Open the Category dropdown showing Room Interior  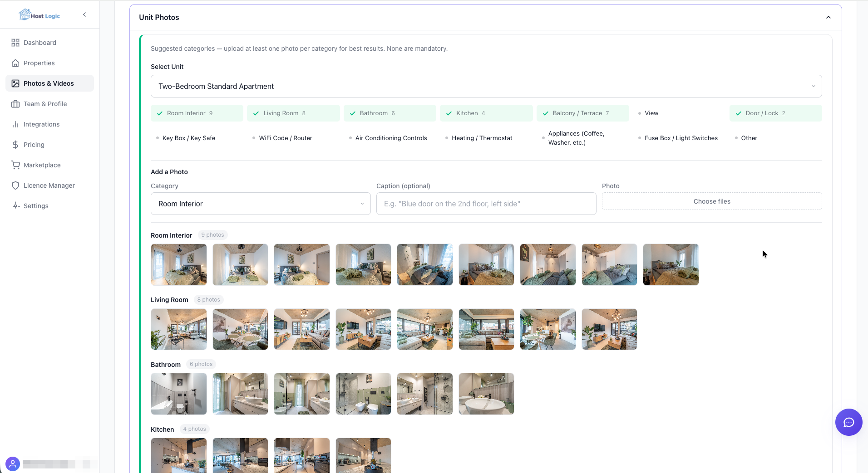[x=261, y=204]
